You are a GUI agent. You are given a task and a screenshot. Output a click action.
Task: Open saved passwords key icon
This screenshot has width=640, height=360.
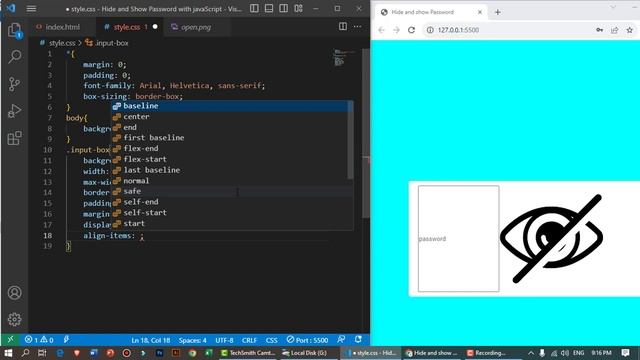coord(600,30)
